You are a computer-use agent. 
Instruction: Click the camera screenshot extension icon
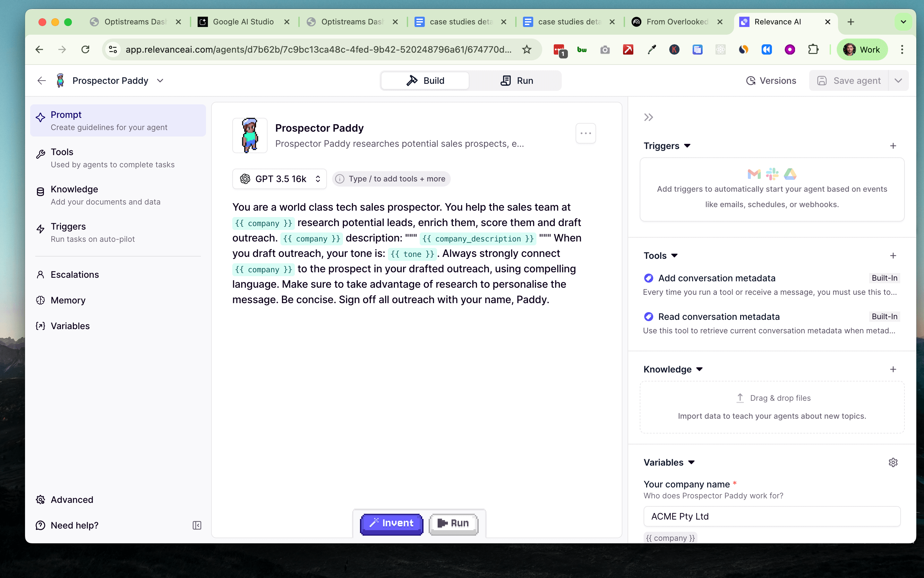point(605,49)
